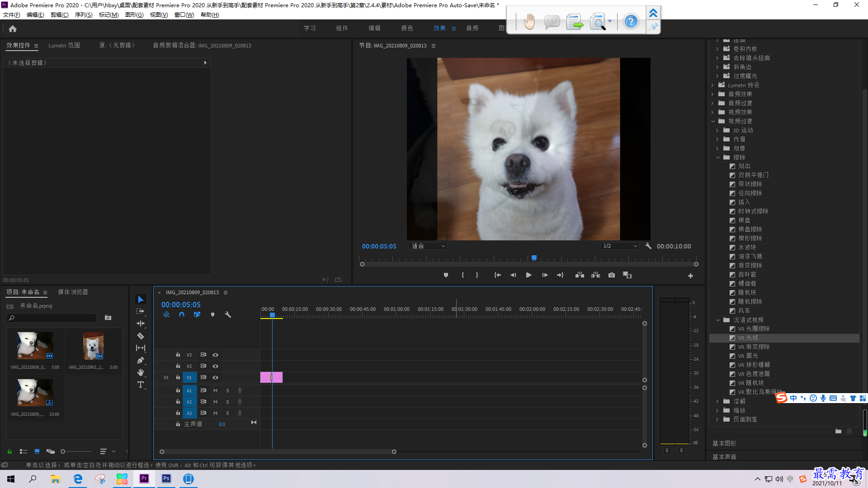Screen dimensions: 868x488
Task: Toggle lock on track V3
Action: (x=178, y=355)
